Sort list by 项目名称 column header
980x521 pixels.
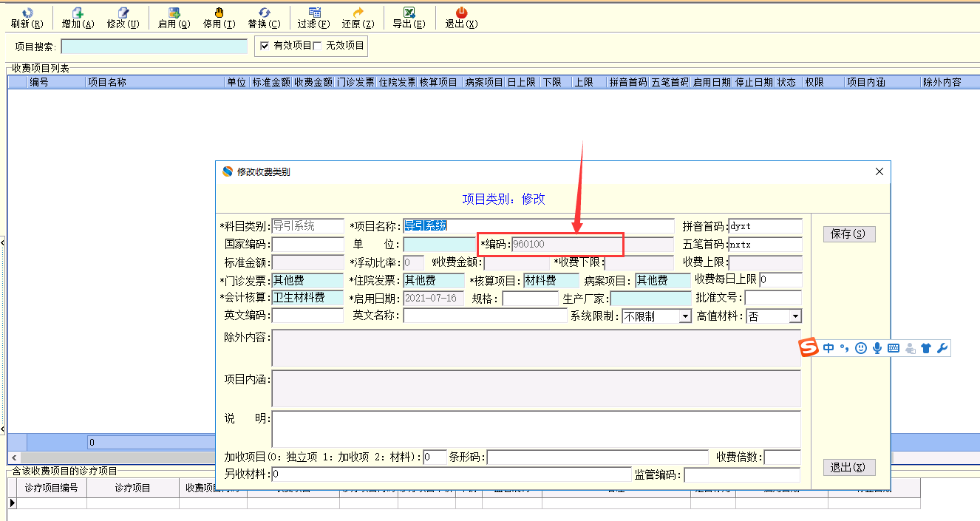point(155,82)
